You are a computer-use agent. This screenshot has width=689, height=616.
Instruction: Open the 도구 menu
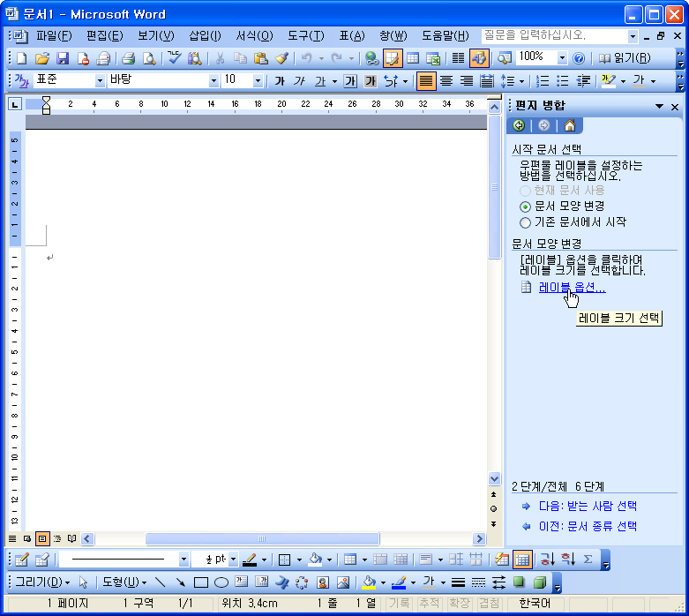click(306, 35)
